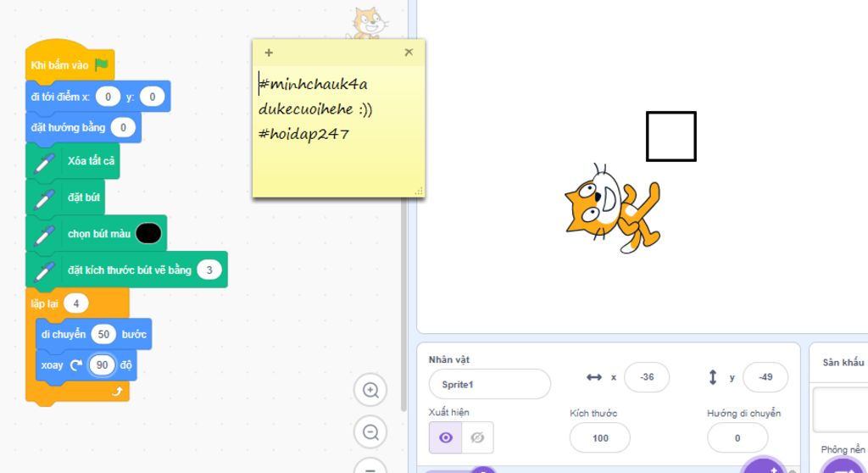Edit the x value 0 in 'đi tới điểm' block

tap(108, 97)
